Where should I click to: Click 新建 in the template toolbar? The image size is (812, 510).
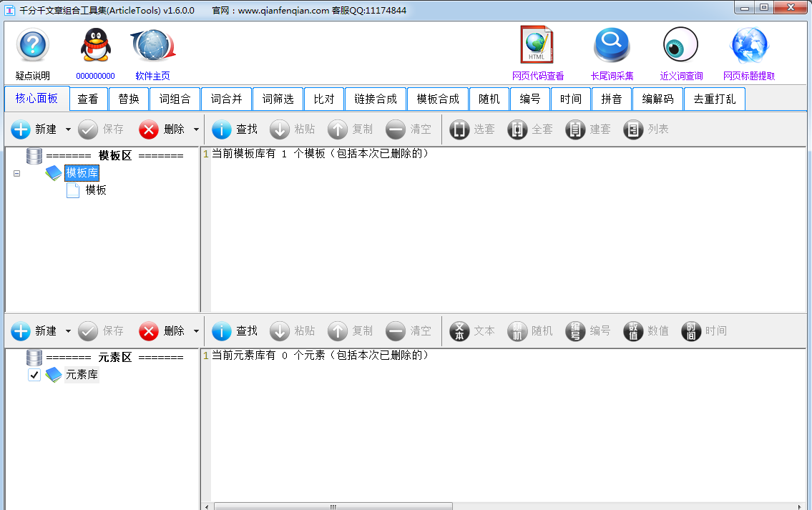coord(34,129)
